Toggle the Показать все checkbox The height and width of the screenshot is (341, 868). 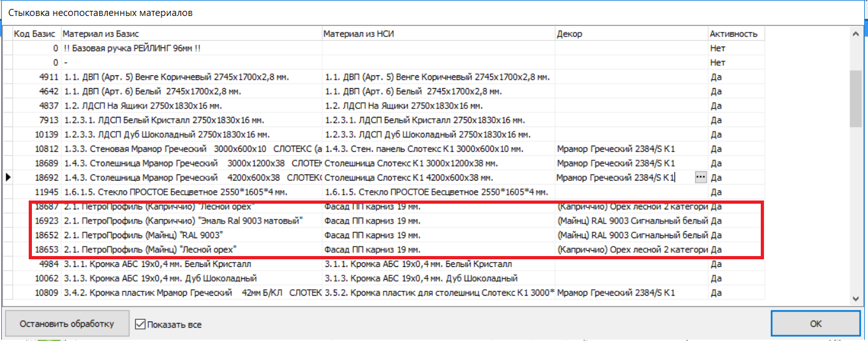pyautogui.click(x=141, y=324)
